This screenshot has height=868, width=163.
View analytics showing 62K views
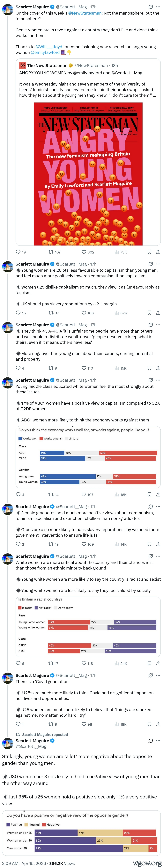[121, 313]
